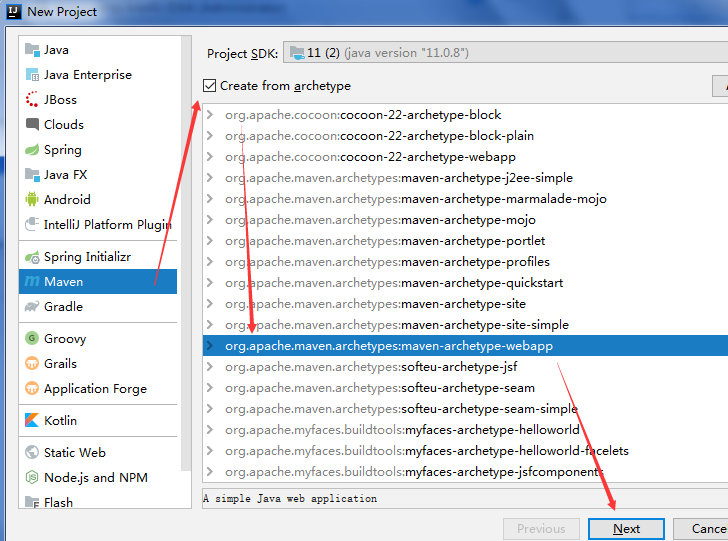728x541 pixels.
Task: Click the Java Enterprise icon
Action: (x=32, y=74)
